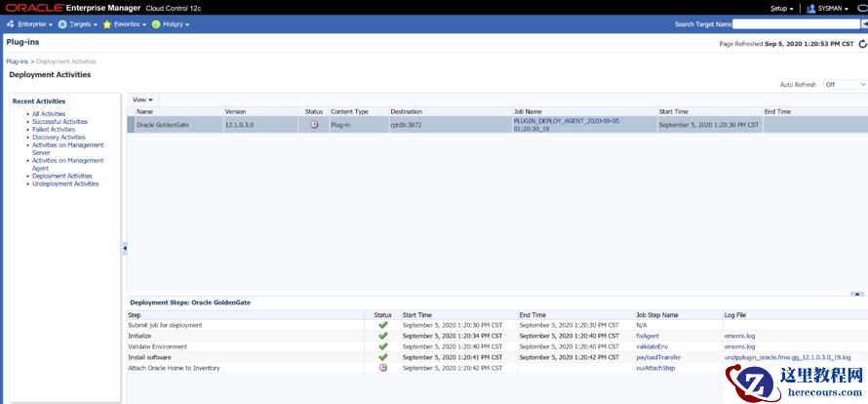Click in-progress clock on Attach Oracle Home step
The image size is (868, 404).
click(x=382, y=368)
